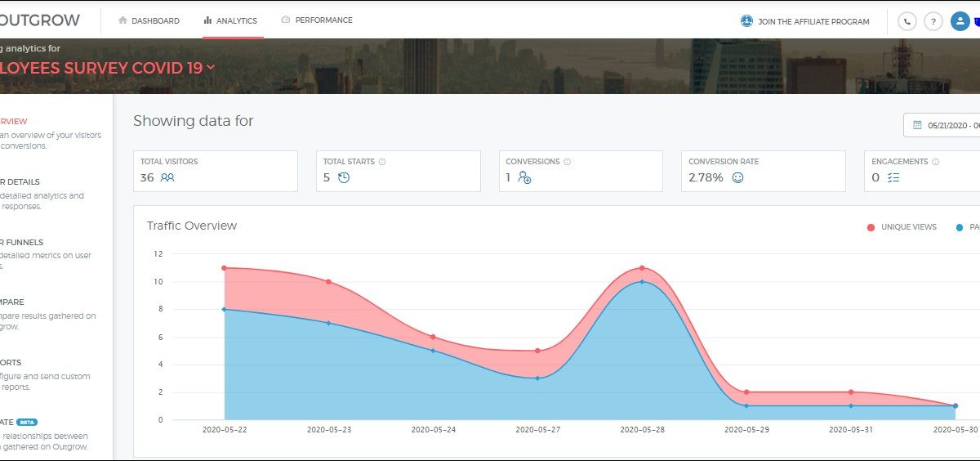Click the Conversions user-plus icon
The height and width of the screenshot is (461, 980).
pos(524,177)
